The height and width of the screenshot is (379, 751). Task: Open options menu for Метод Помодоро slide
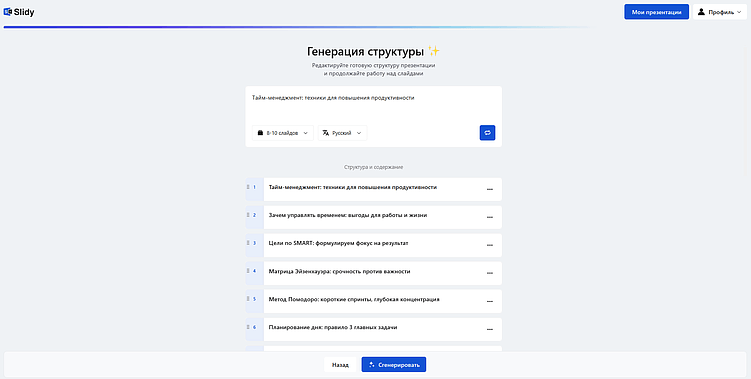click(489, 302)
